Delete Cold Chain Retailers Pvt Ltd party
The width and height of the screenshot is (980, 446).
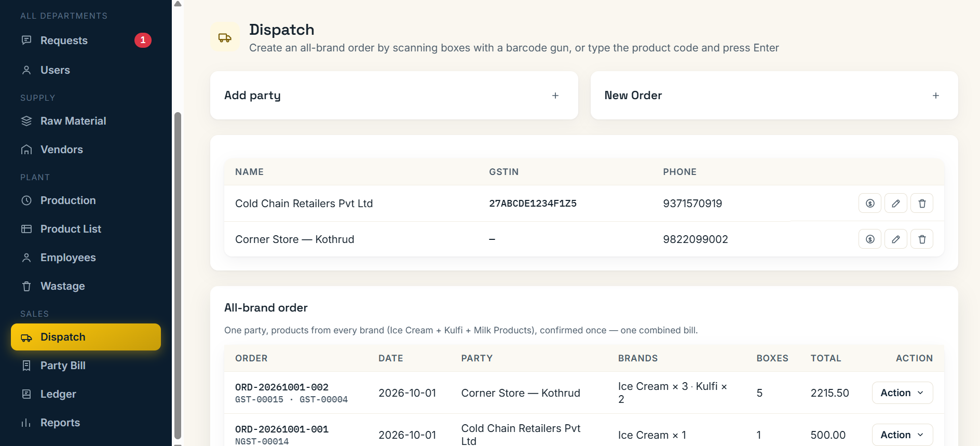pos(922,204)
